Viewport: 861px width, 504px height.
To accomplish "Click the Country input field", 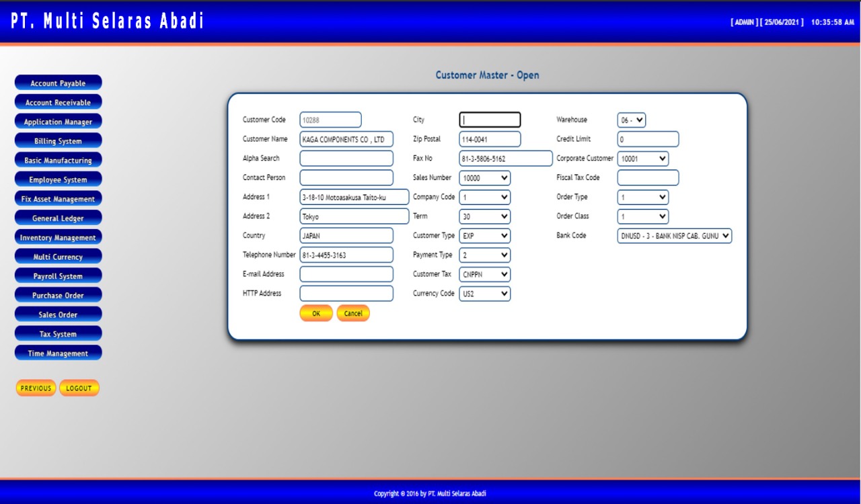I will click(x=346, y=235).
